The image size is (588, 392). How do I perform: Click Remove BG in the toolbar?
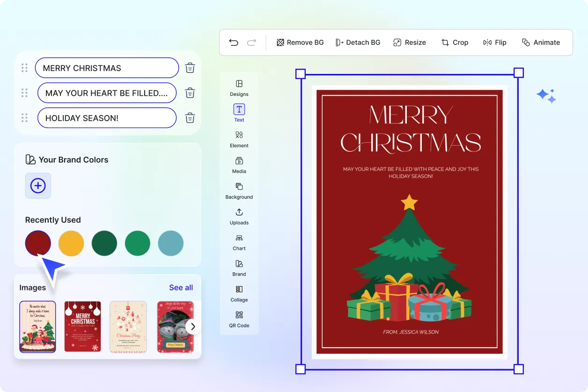(300, 42)
